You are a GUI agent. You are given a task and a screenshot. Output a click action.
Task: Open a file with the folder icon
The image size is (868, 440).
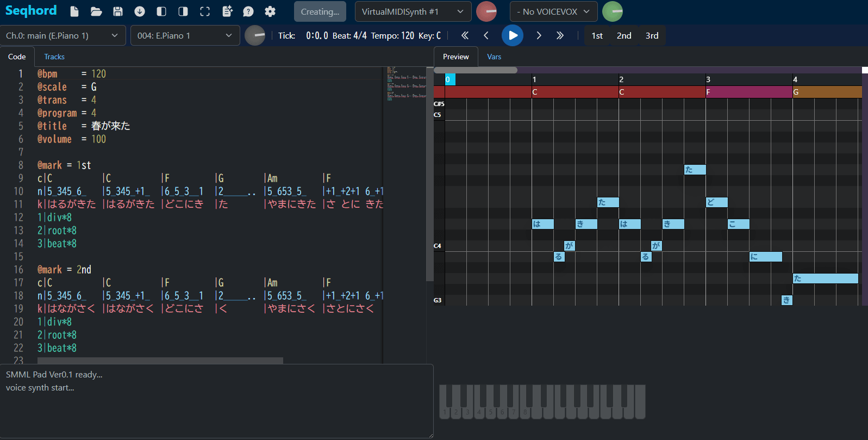[x=96, y=11]
